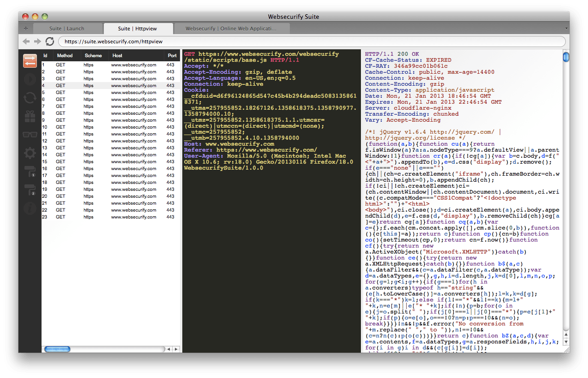The width and height of the screenshot is (588, 378).
Task: Select the highlighted request row Id 4
Action: (x=111, y=86)
